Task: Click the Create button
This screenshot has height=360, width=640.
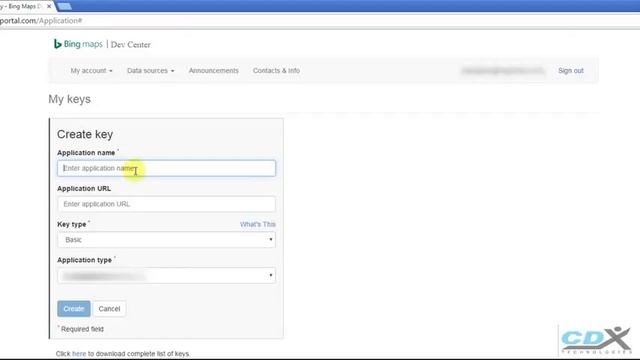Action: tap(74, 309)
